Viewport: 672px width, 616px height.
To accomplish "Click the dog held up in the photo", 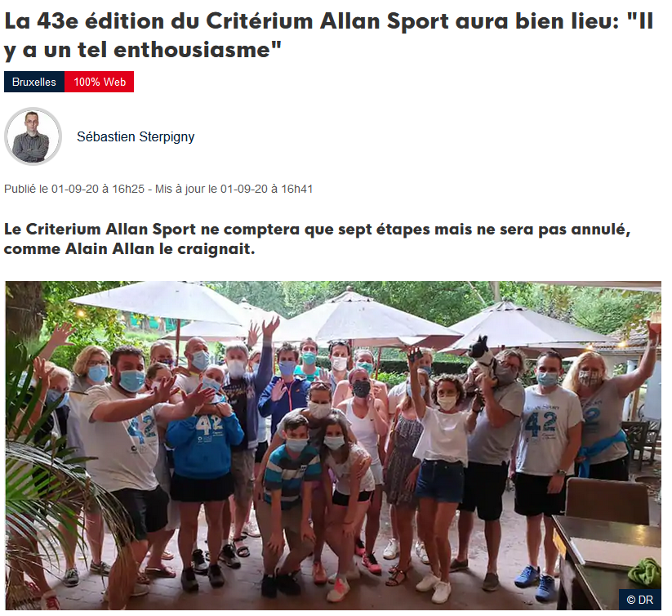I will tap(482, 355).
